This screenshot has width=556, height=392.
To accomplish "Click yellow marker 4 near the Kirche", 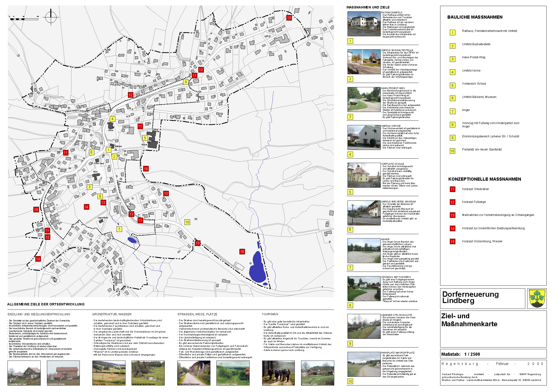I will [x=112, y=119].
